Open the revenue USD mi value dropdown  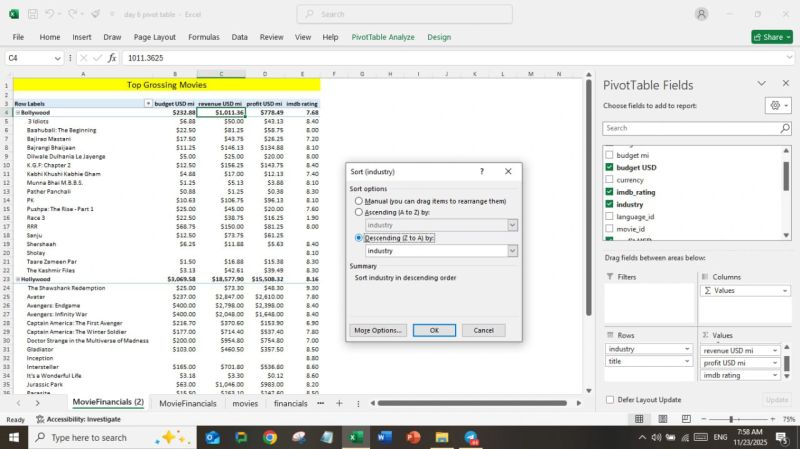774,351
